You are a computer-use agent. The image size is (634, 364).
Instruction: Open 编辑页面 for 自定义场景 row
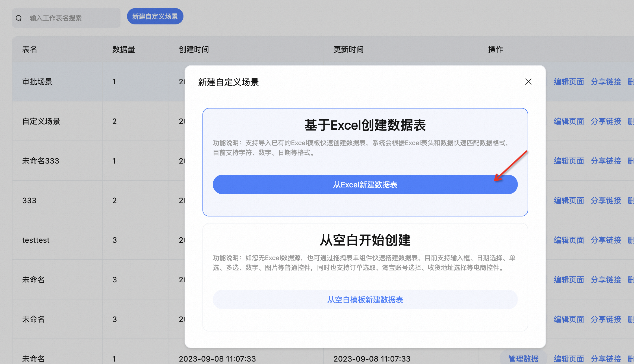pos(569,121)
